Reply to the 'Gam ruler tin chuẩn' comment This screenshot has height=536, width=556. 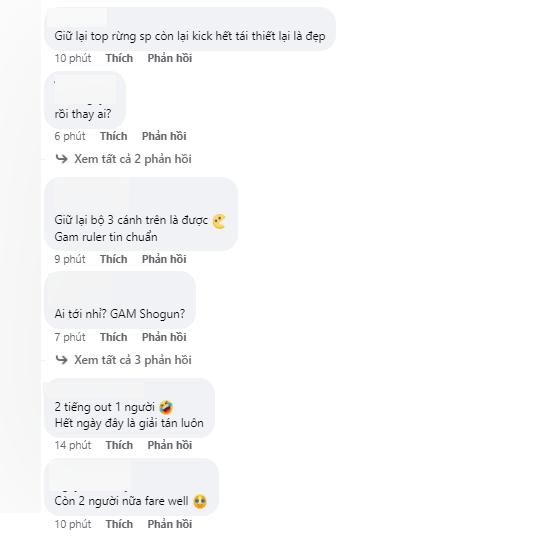click(x=164, y=259)
